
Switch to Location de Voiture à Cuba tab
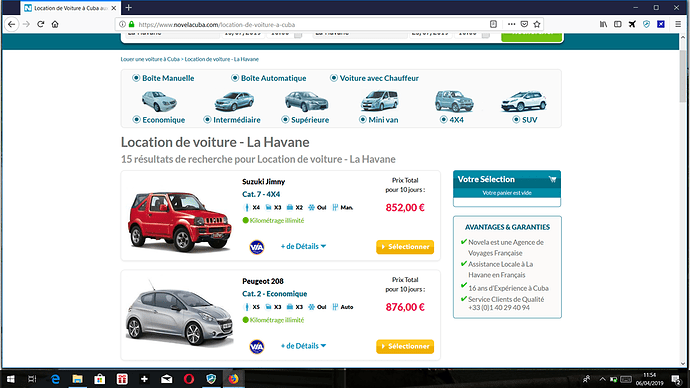[69, 8]
